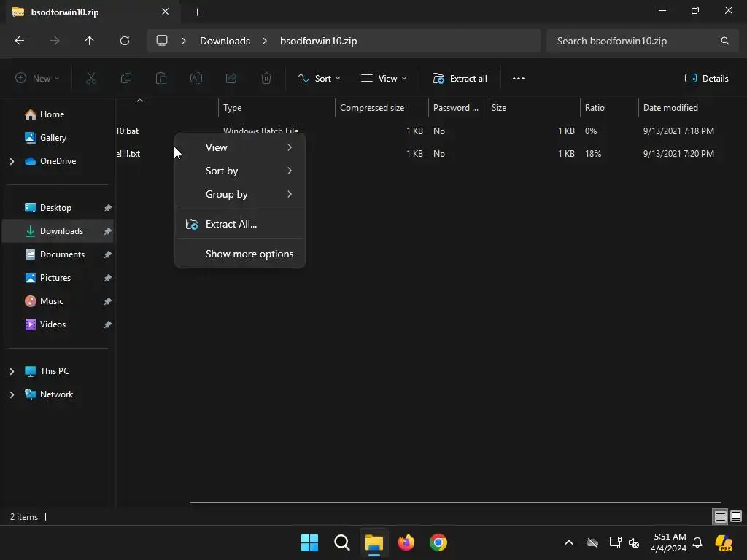
Task: Open a new tab with the plus button
Action: [x=197, y=12]
